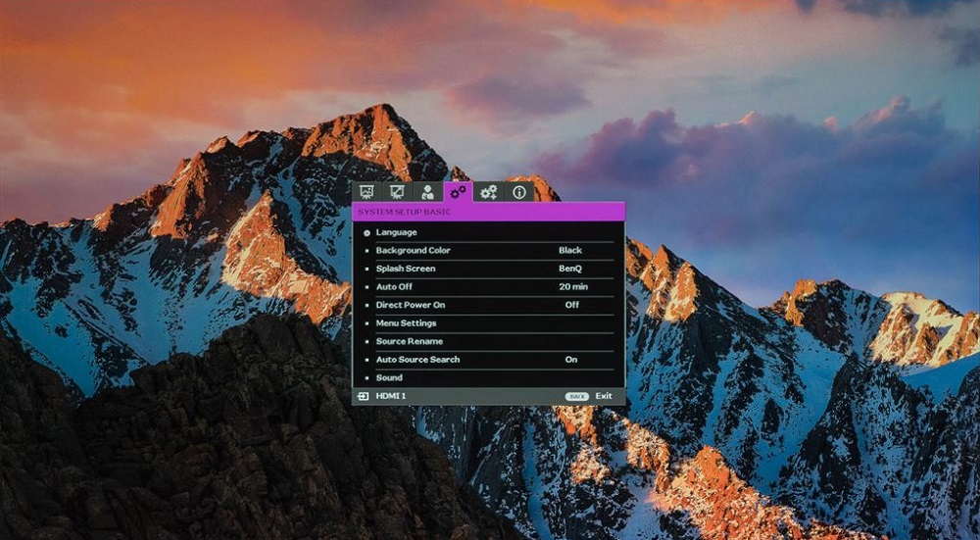The height and width of the screenshot is (540, 980).
Task: Change the Auto Off value 20 min
Action: (x=573, y=287)
